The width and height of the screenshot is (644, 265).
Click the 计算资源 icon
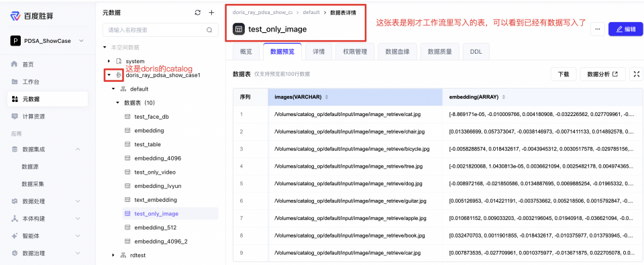coord(15,116)
